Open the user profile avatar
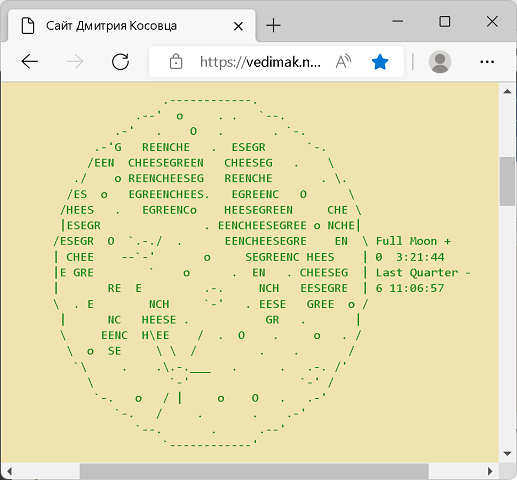The image size is (517, 480). tap(440, 62)
